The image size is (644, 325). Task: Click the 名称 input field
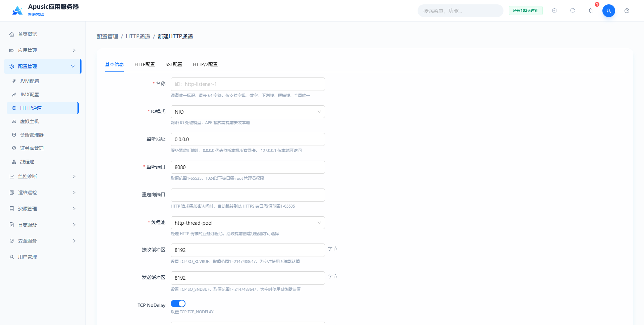click(x=248, y=84)
